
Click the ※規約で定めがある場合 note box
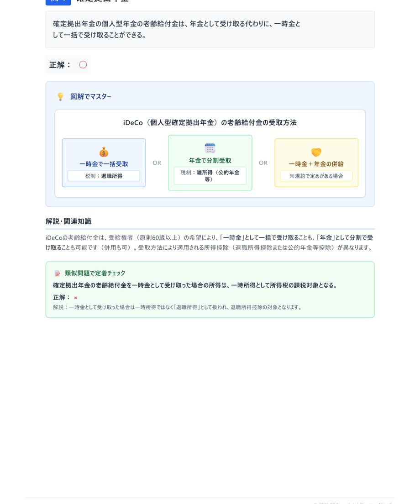pyautogui.click(x=316, y=176)
